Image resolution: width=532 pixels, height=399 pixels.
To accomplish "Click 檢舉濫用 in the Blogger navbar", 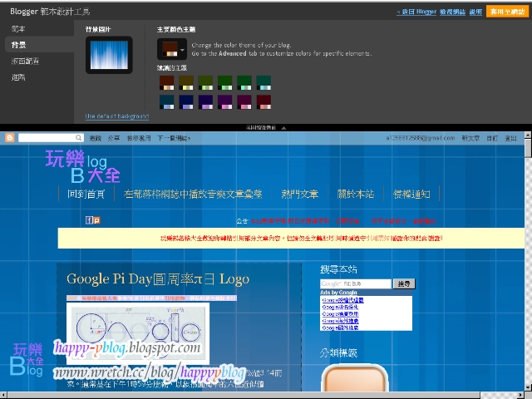I will click(139, 138).
